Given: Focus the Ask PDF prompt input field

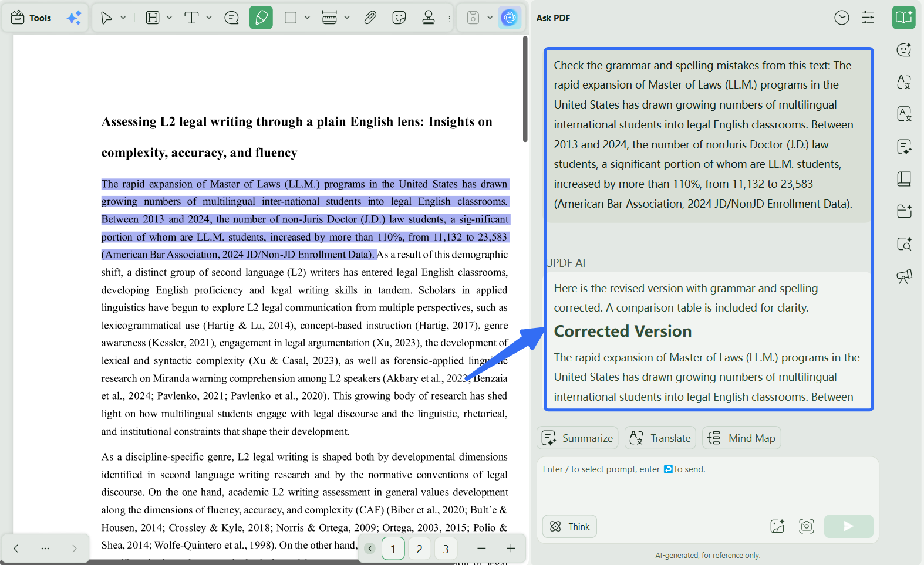Looking at the screenshot, I should pos(707,484).
